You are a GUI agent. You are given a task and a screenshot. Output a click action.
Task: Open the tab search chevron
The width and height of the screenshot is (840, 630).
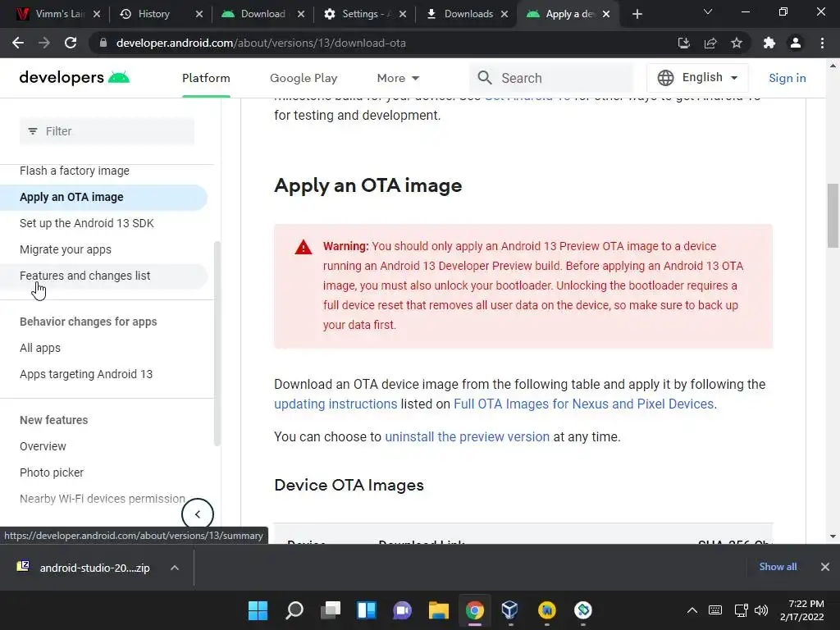point(708,11)
